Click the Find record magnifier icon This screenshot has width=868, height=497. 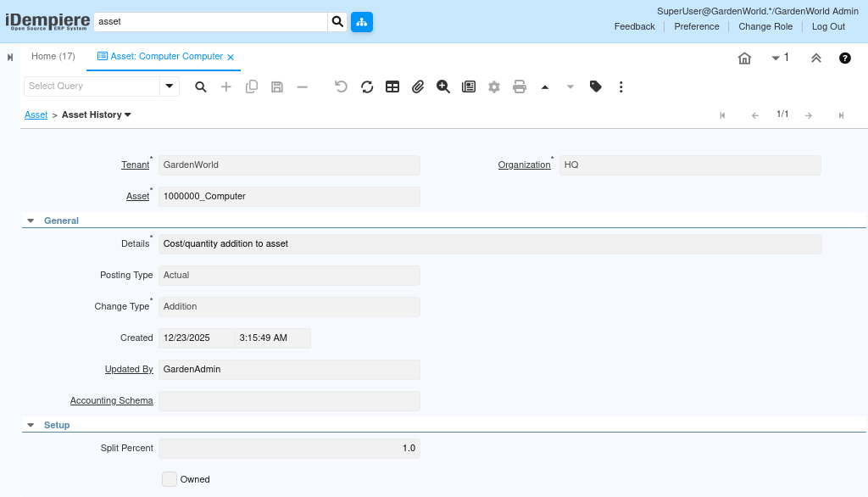tap(201, 87)
